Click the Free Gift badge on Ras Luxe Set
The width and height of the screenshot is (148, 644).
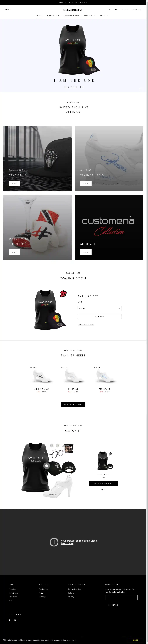click(x=63, y=294)
